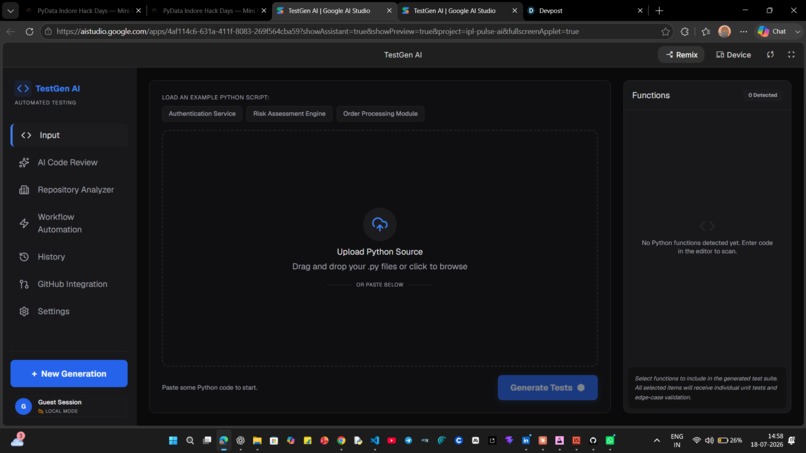Click the browser address bar
The height and width of the screenshot is (453, 806).
coord(355,31)
